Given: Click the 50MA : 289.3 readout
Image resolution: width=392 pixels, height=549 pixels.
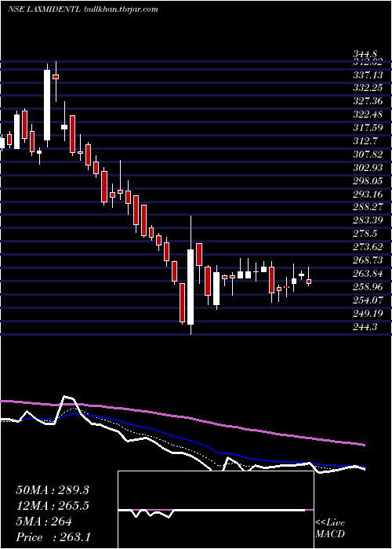Looking at the screenshot, I should click(53, 490).
